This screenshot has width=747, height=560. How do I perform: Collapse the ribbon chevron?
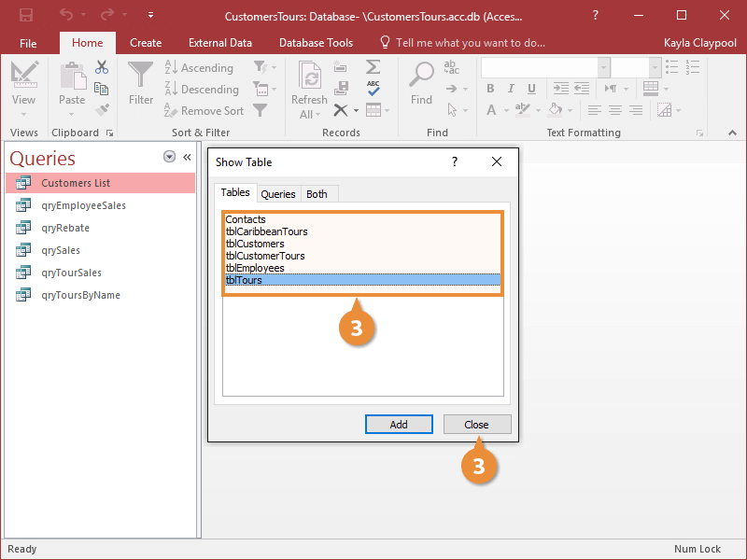(x=732, y=133)
